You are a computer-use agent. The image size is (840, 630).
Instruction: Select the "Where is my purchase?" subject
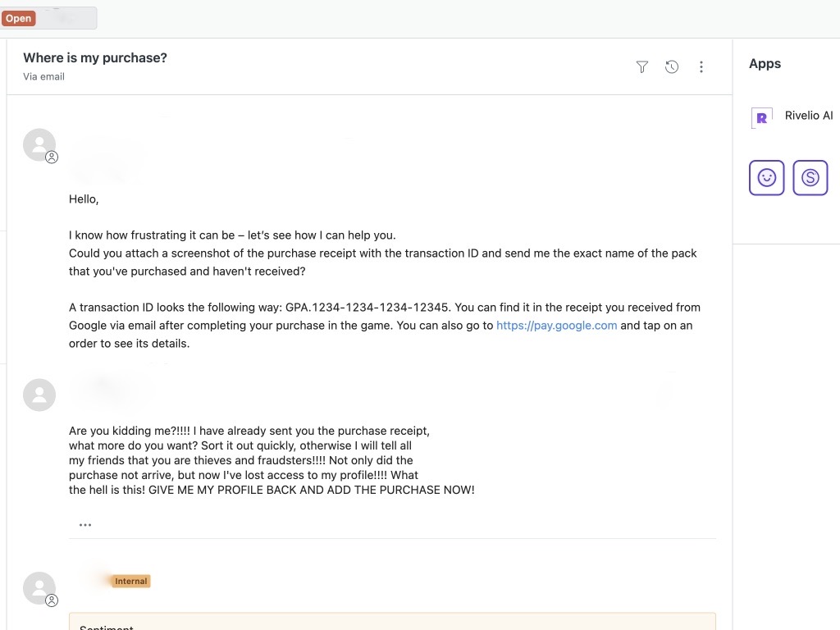[95, 58]
